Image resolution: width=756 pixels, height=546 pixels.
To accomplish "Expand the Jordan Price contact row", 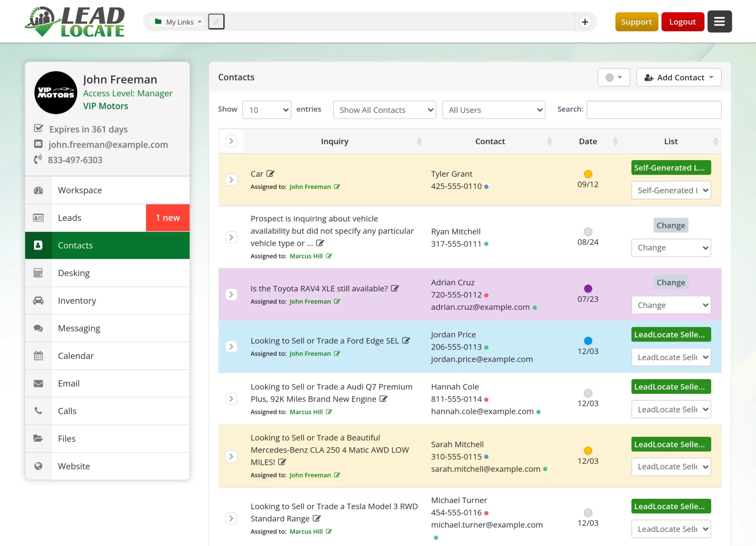I will point(231,347).
